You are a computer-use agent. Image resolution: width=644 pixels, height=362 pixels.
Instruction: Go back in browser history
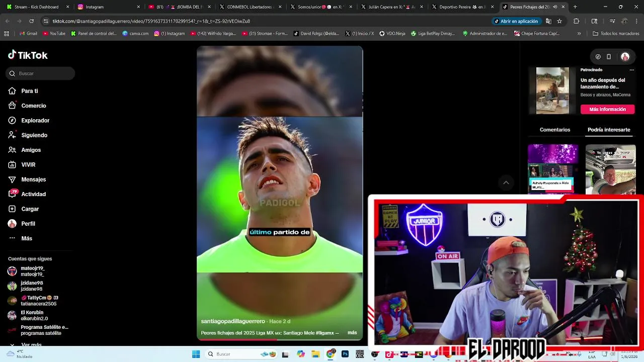coord(7,21)
